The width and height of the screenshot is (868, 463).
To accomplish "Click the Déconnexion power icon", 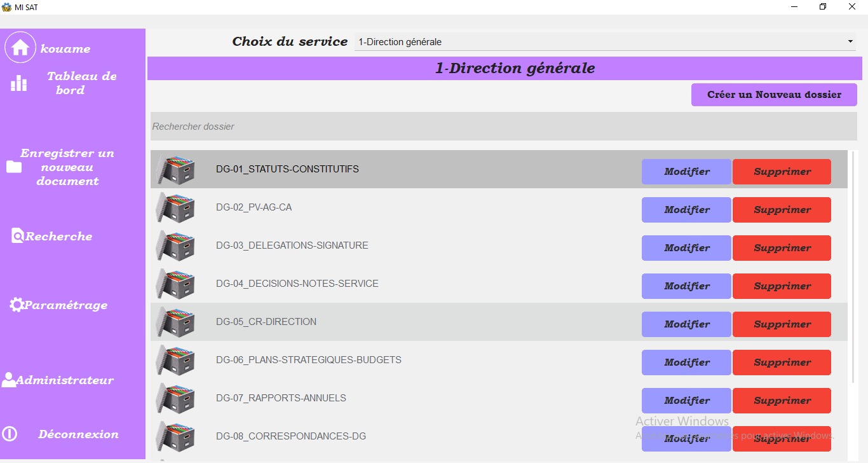I will click(10, 434).
